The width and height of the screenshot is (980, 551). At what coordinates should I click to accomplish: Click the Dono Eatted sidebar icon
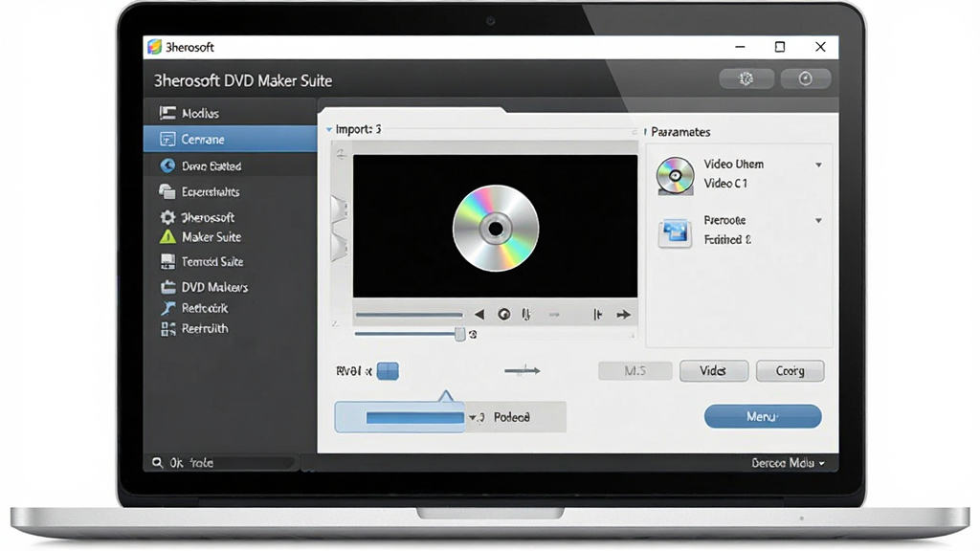(x=167, y=165)
